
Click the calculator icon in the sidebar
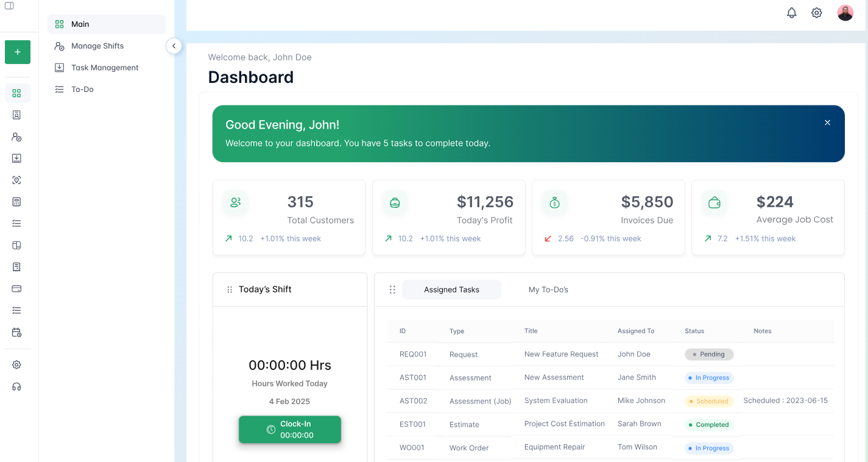click(17, 201)
